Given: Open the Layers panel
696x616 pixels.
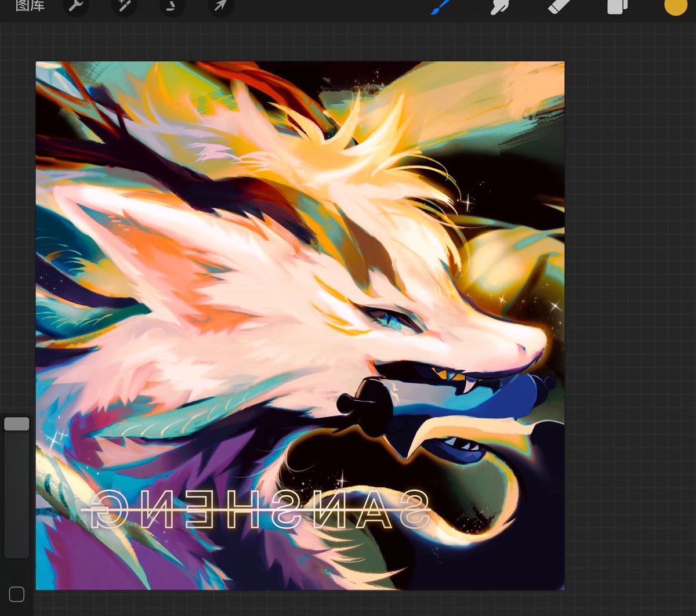Looking at the screenshot, I should [x=617, y=7].
